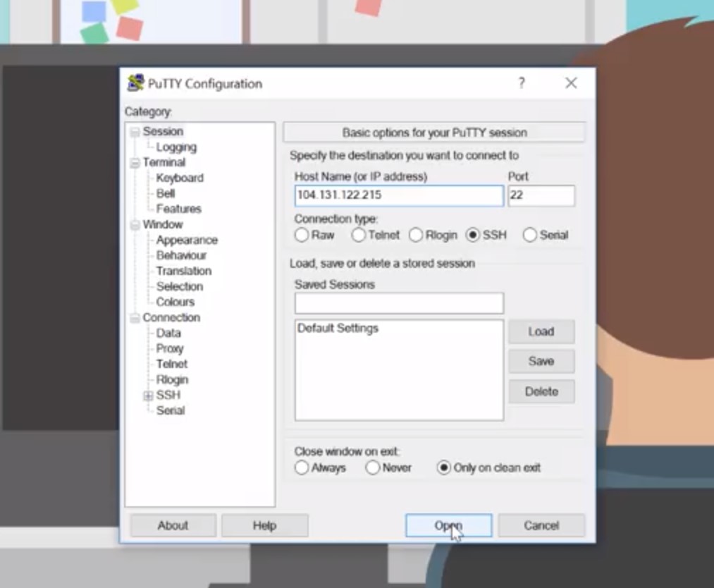This screenshot has height=588, width=714.
Task: Close the PuTTY Configuration dialog
Action: click(x=571, y=83)
